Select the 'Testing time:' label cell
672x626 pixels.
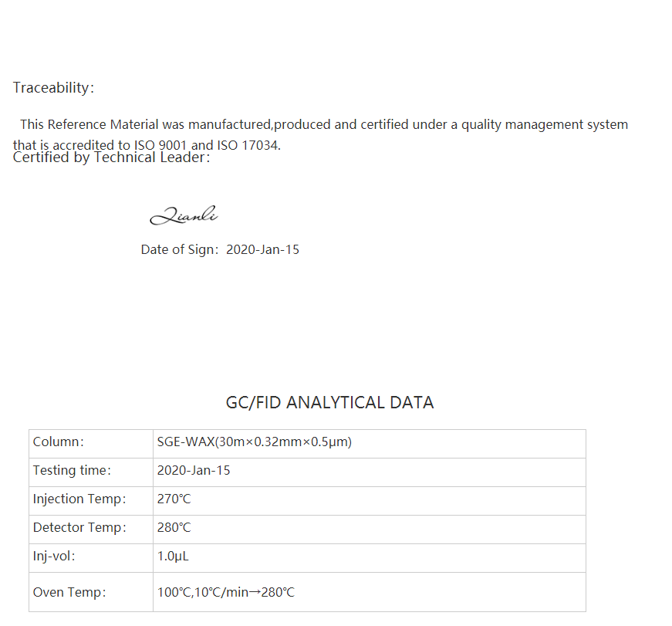point(91,472)
